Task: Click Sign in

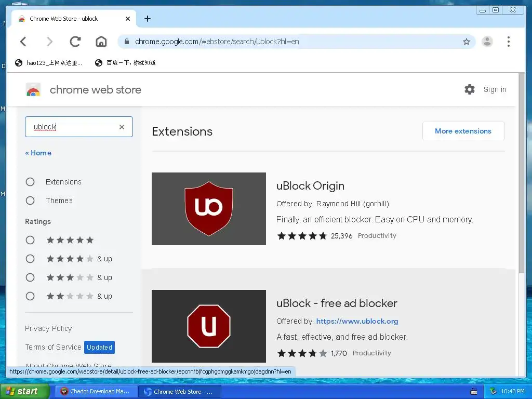Action: point(495,89)
